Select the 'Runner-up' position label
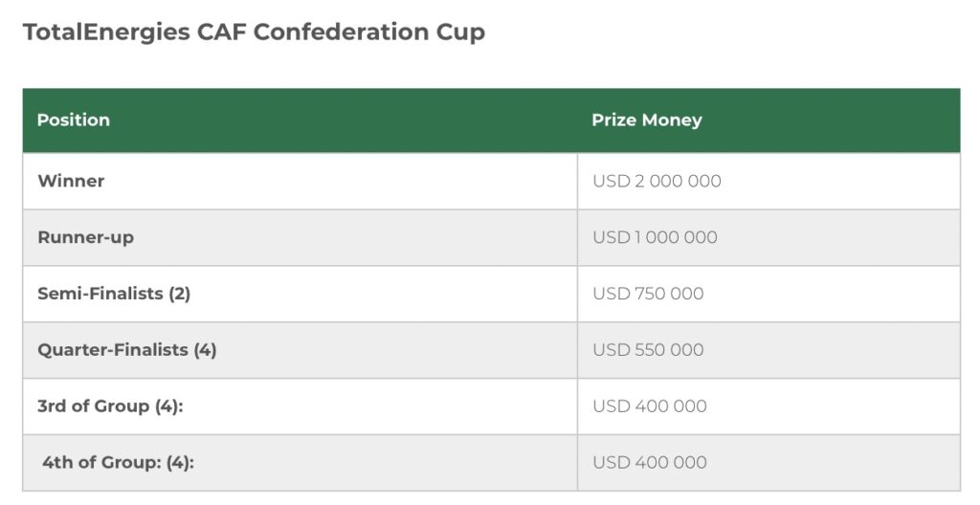 [85, 237]
